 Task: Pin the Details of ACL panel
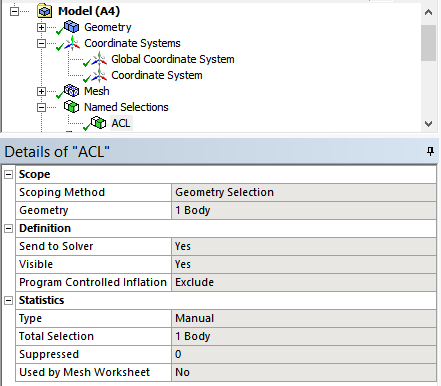coord(430,151)
